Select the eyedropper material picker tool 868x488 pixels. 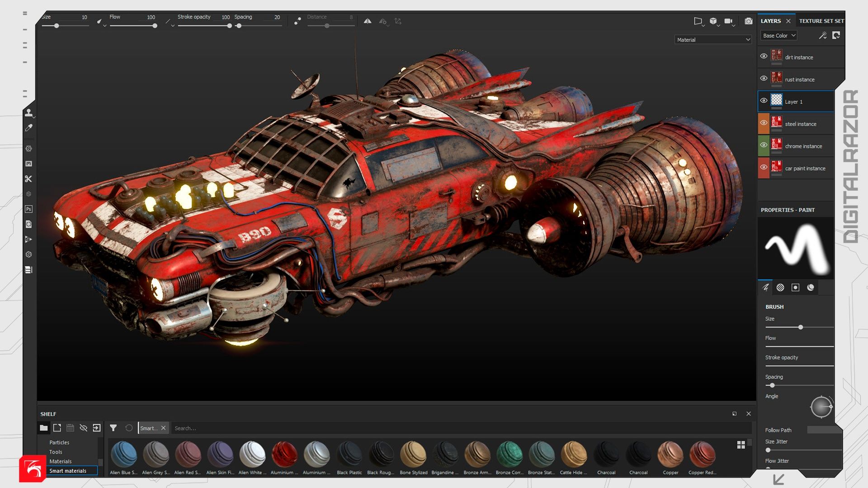click(28, 128)
